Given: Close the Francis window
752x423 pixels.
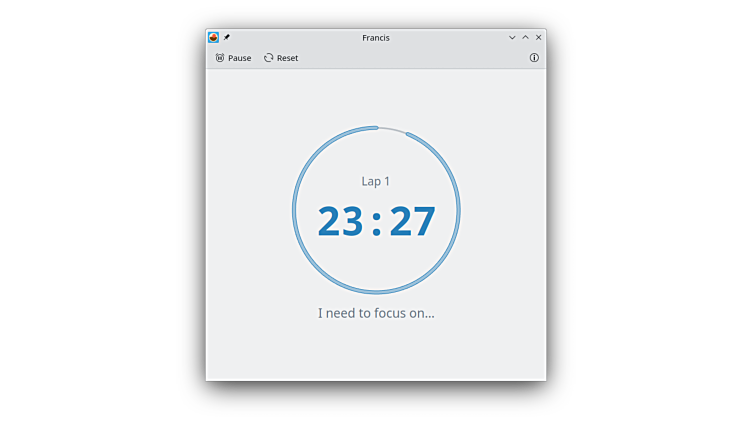Looking at the screenshot, I should (539, 37).
